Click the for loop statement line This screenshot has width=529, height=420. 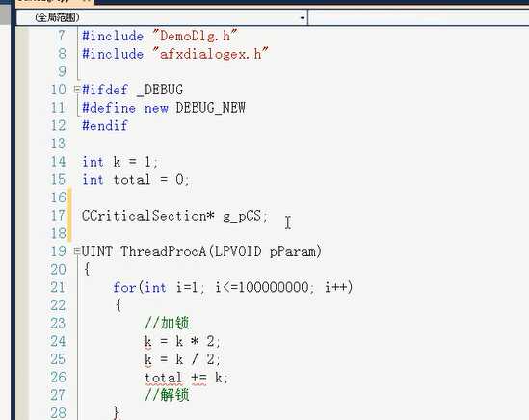click(233, 287)
